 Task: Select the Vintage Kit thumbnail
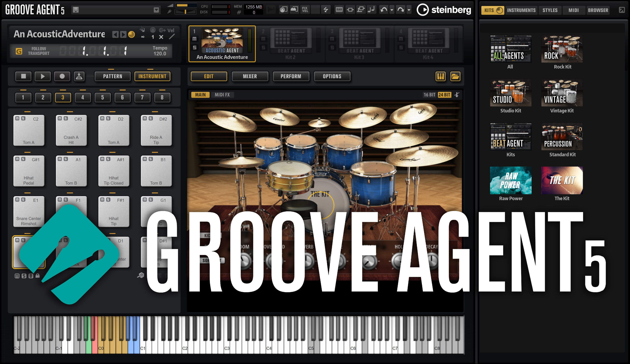point(562,93)
